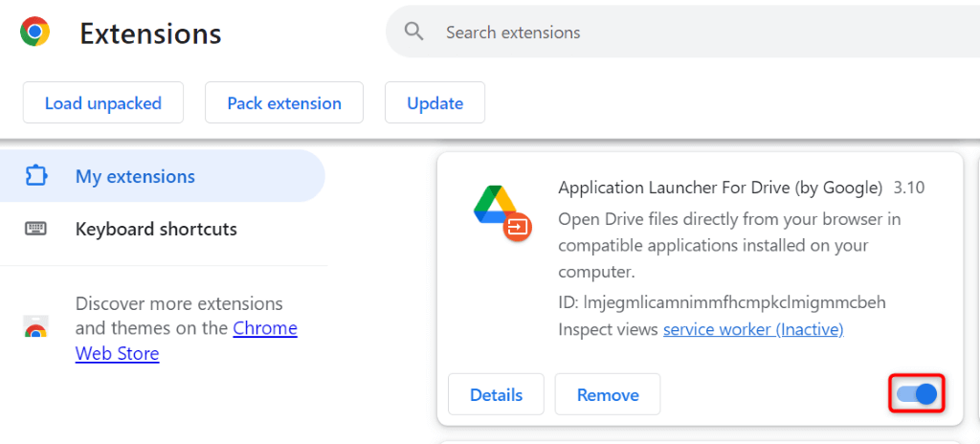Hit the Update button
980x444 pixels.
coord(434,103)
